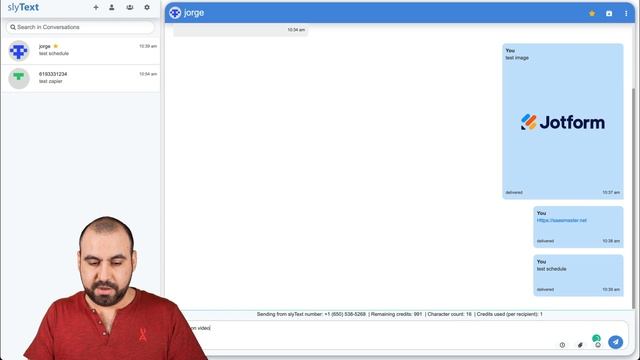Open the contacts person icon

(112, 7)
